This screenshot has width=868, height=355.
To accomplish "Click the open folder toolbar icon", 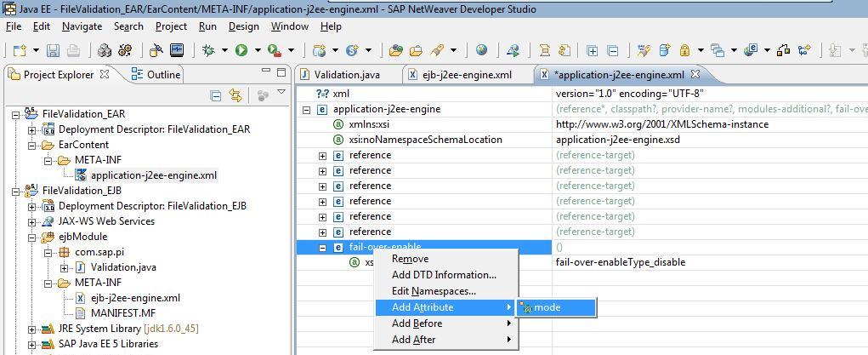I will (x=416, y=50).
